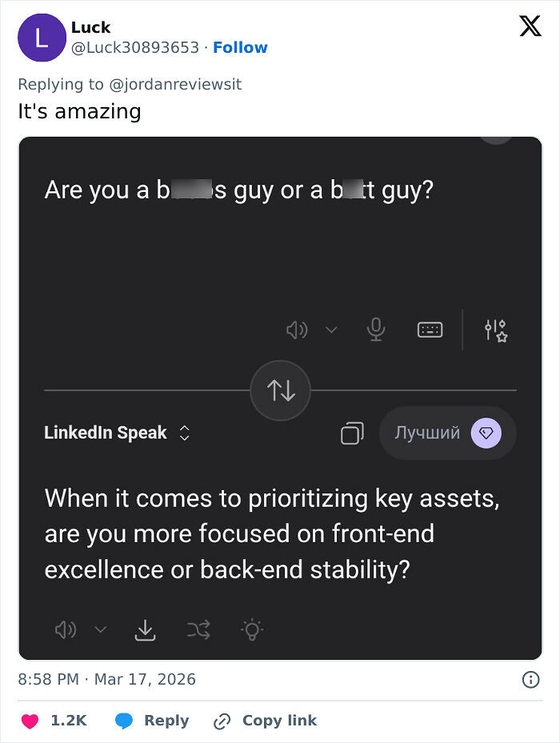
Task: Play the translated text audio speaker
Action: coord(64,629)
